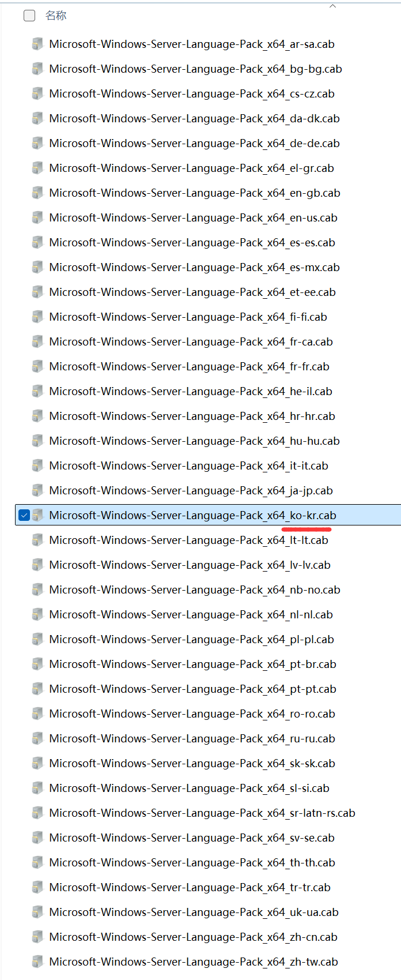Click the lv-lv.cab cabinet icon
This screenshot has height=980, width=401.
coord(37,565)
